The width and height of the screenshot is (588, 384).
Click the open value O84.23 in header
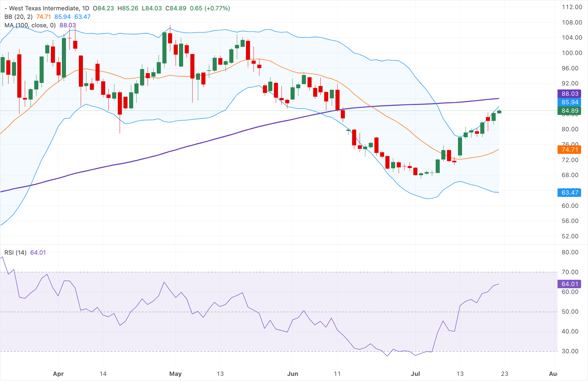[103, 8]
